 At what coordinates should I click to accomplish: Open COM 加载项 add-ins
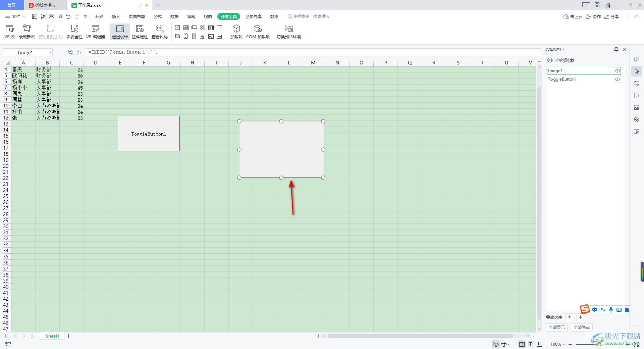coord(258,32)
